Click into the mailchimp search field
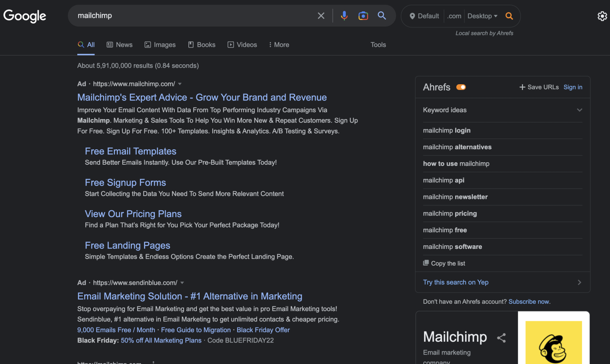Screen dimensions: 610x364 click(191, 16)
